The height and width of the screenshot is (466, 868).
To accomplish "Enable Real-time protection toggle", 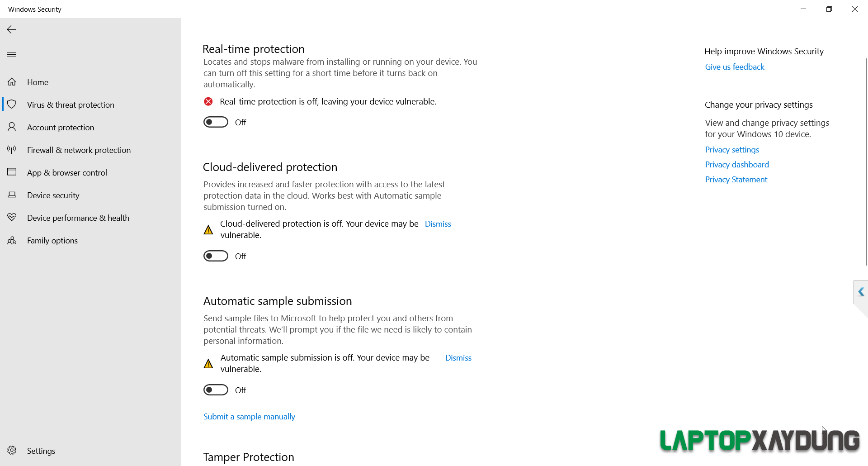I will coord(216,122).
